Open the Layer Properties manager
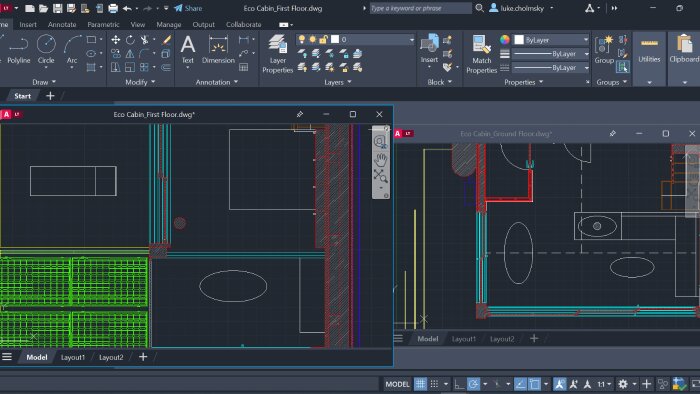This screenshot has width=700, height=394. (277, 54)
